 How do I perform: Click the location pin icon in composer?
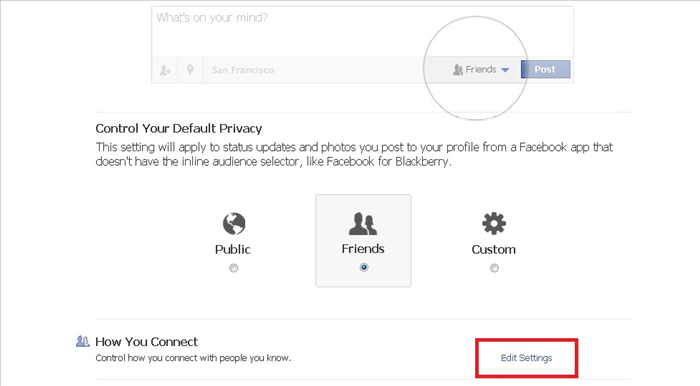click(x=190, y=70)
